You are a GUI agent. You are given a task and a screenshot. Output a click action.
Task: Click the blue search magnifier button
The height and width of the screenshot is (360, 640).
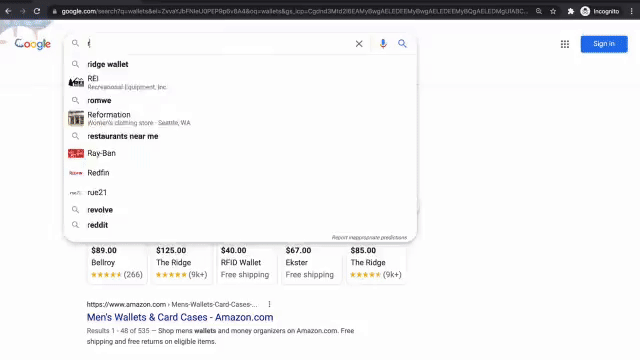[402, 44]
